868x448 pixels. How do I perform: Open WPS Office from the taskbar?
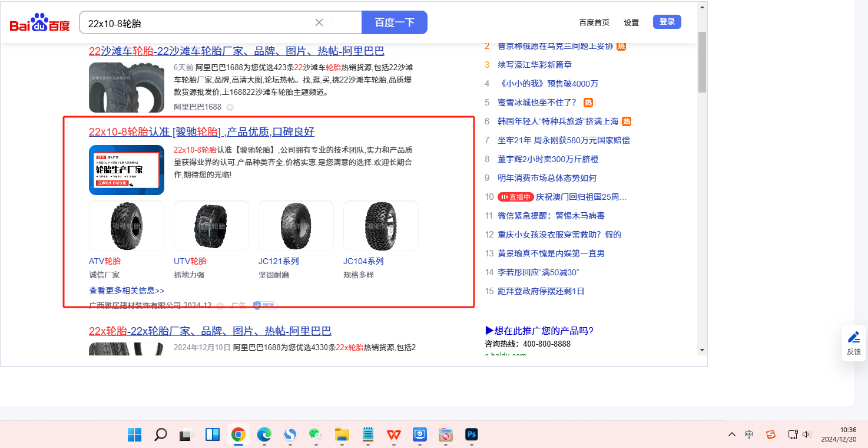pyautogui.click(x=393, y=435)
